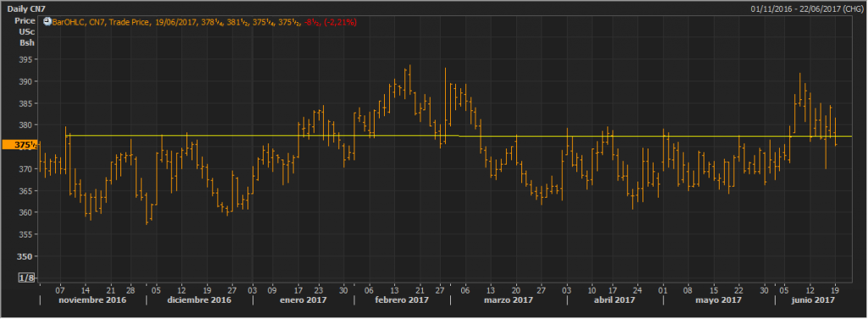The width and height of the screenshot is (868, 319).
Task: Click the diciembre 2016 month label
Action: click(x=199, y=299)
